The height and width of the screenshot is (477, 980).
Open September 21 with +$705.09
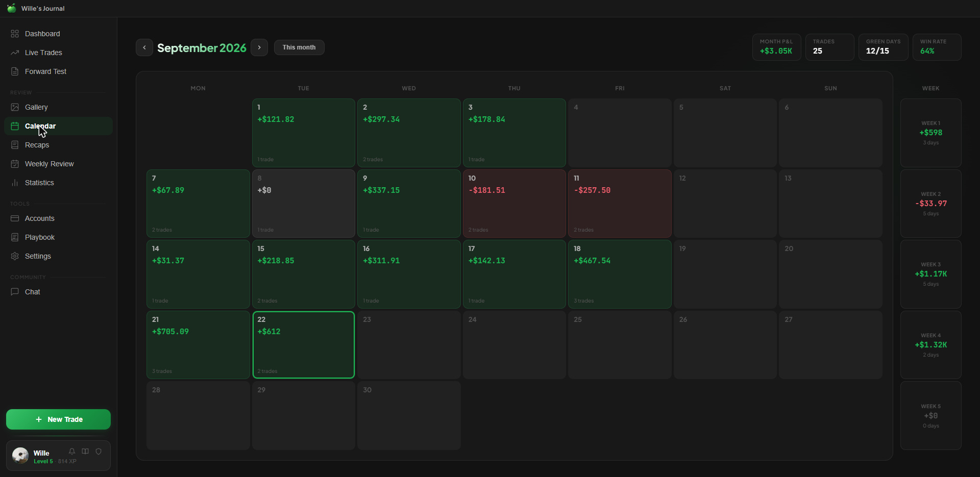click(198, 345)
